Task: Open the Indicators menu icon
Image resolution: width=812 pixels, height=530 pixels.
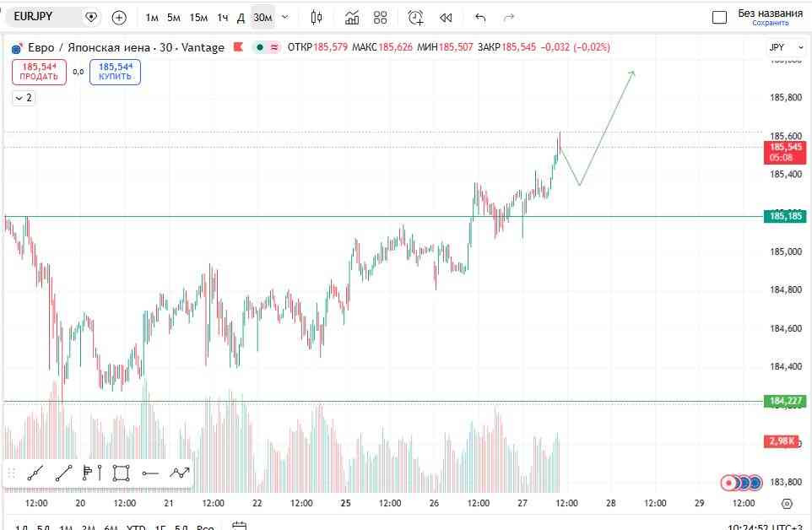Action: pyautogui.click(x=352, y=18)
